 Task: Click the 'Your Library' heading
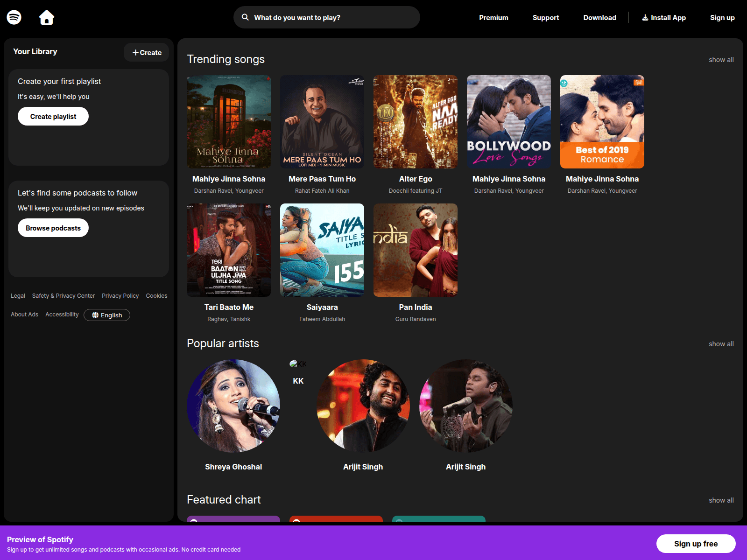tap(35, 51)
